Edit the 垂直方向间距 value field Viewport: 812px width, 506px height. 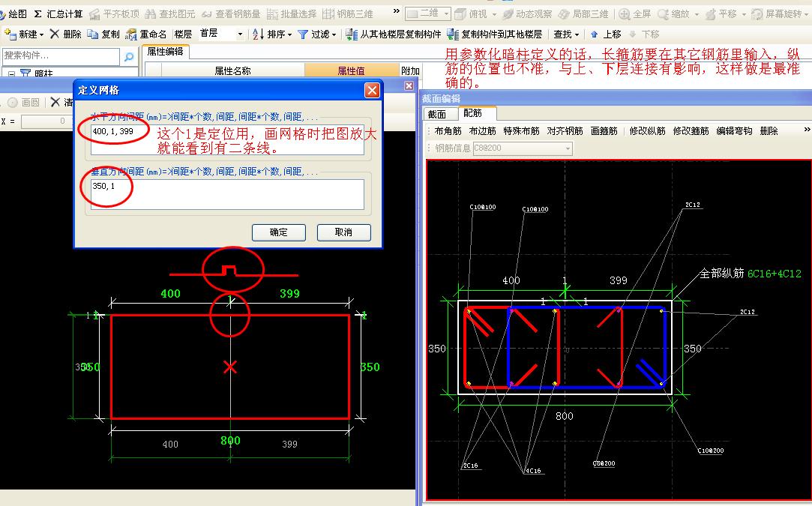tap(227, 194)
